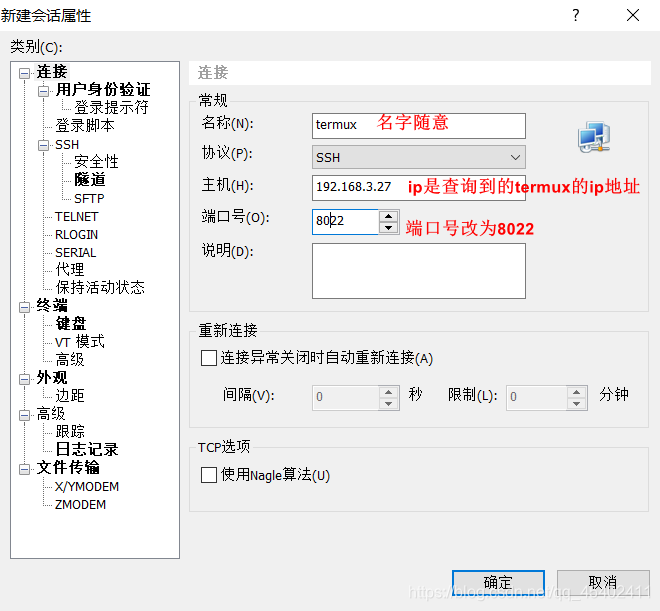The image size is (660, 611).
Task: Decrease 间隔 seconds spinner down arrow
Action: pos(389,404)
